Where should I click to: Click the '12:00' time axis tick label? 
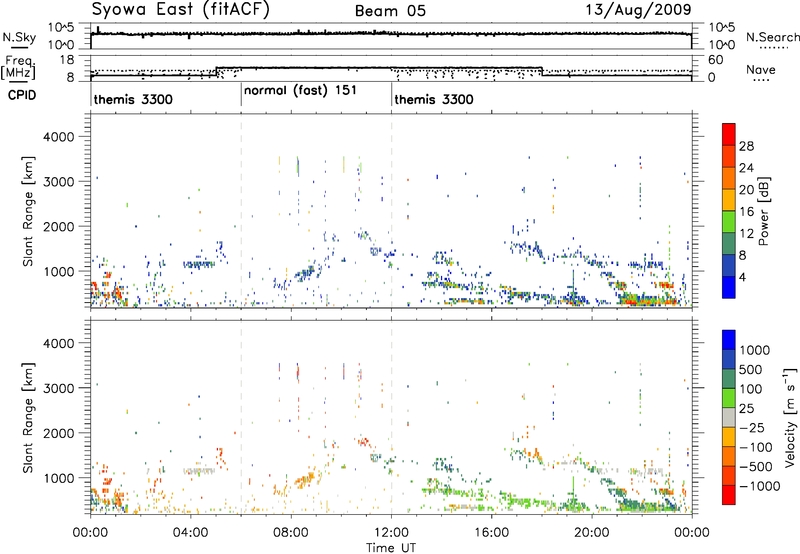tap(391, 533)
